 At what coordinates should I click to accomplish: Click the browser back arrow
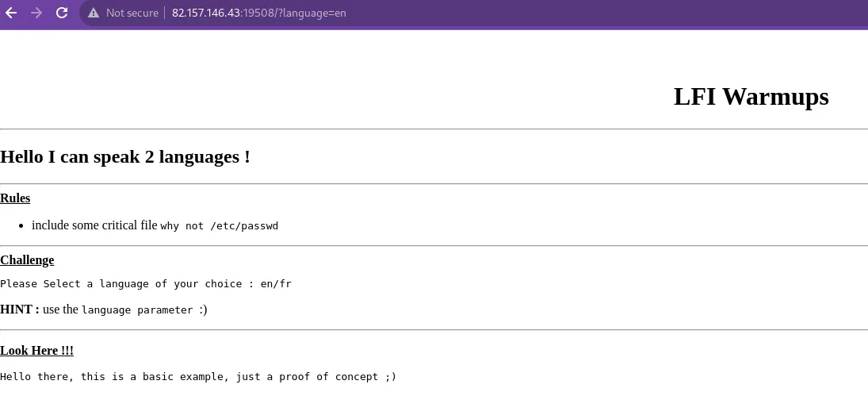click(11, 13)
